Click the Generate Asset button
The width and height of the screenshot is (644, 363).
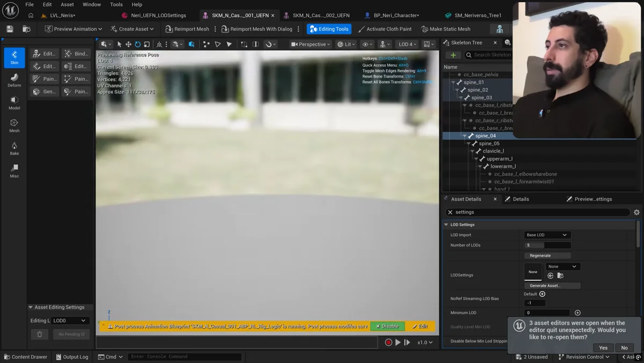point(552,286)
